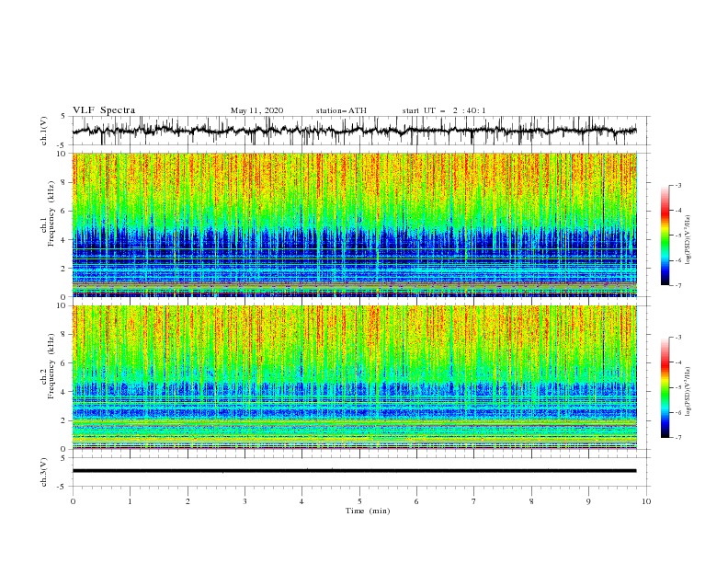Select the "start UT = 2:40:1" text
This screenshot has height=563, width=728.
443,110
